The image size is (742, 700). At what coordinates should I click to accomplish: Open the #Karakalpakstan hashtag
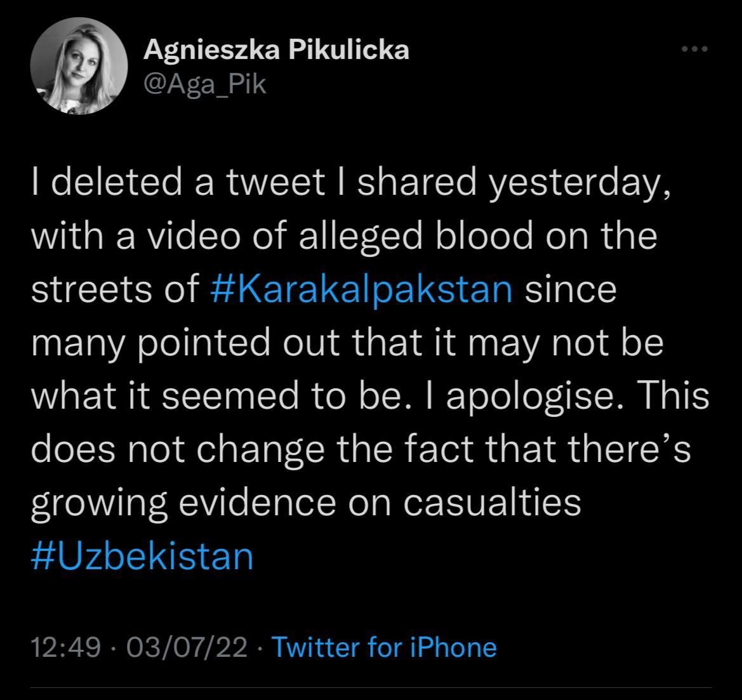point(361,289)
